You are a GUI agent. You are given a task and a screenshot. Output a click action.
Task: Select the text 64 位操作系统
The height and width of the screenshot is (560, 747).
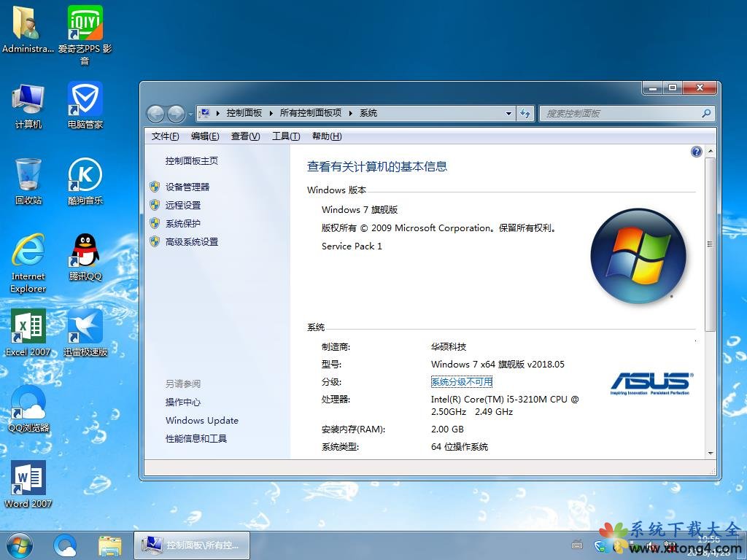click(460, 447)
